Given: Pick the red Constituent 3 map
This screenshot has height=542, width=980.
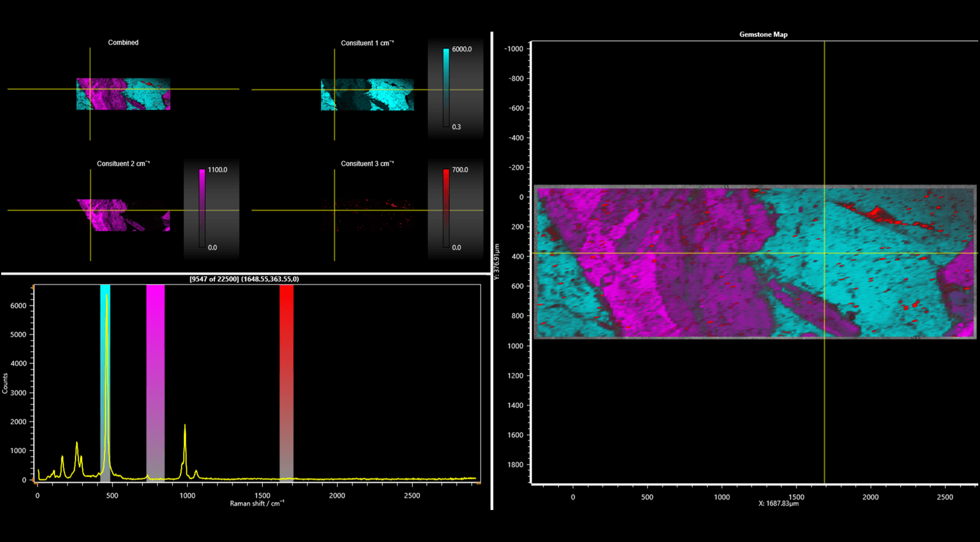Looking at the screenshot, I should (x=367, y=215).
